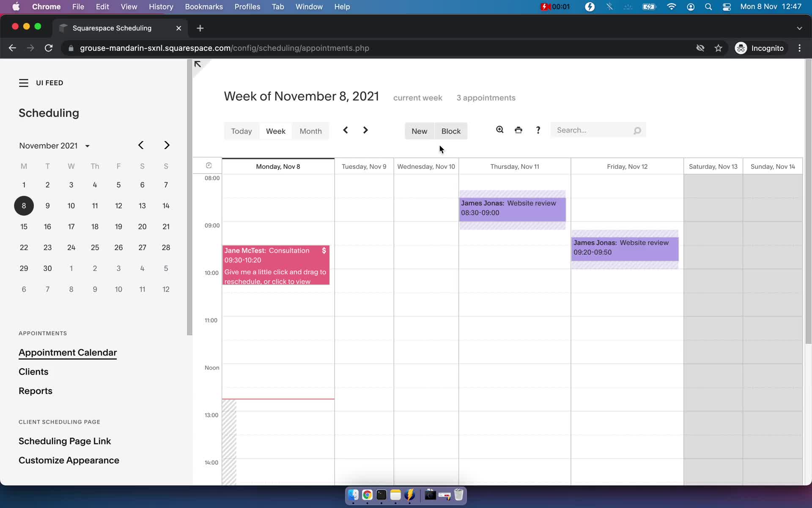Click the help question mark icon
The width and height of the screenshot is (812, 508).
[538, 130]
